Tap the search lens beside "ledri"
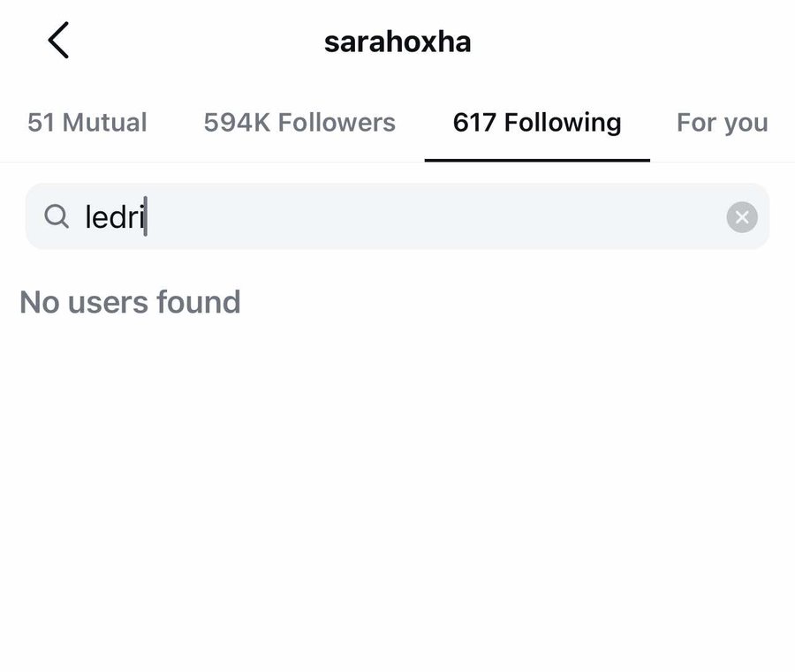The height and width of the screenshot is (672, 795). [x=57, y=216]
